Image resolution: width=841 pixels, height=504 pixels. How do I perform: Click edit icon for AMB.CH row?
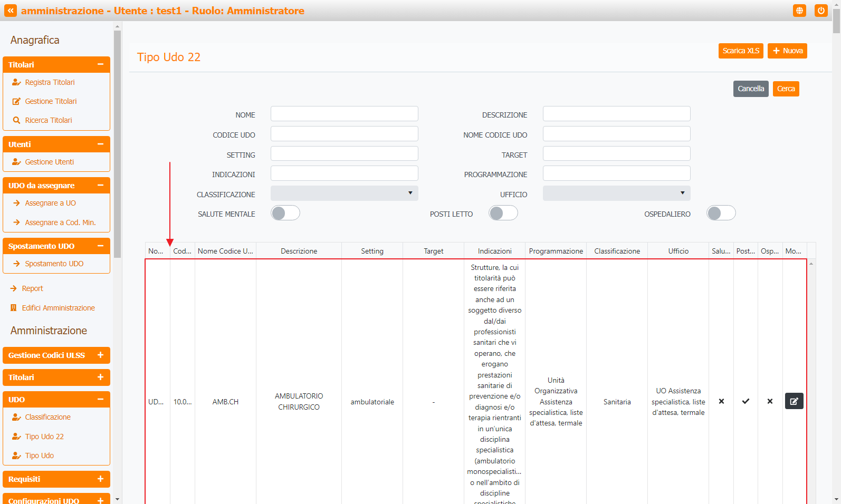pos(794,401)
